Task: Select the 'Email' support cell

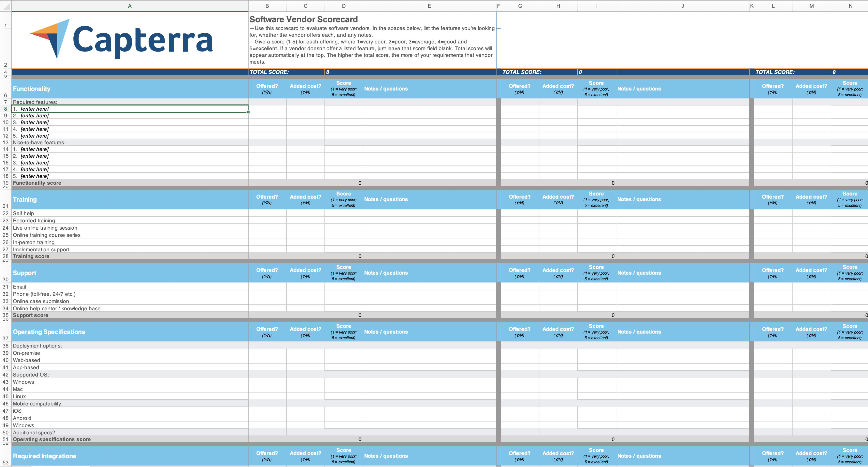Action: pyautogui.click(x=130, y=287)
